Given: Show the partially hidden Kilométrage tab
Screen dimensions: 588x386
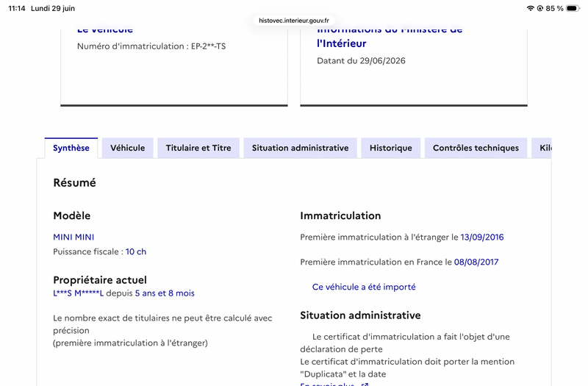Looking at the screenshot, I should (542, 148).
